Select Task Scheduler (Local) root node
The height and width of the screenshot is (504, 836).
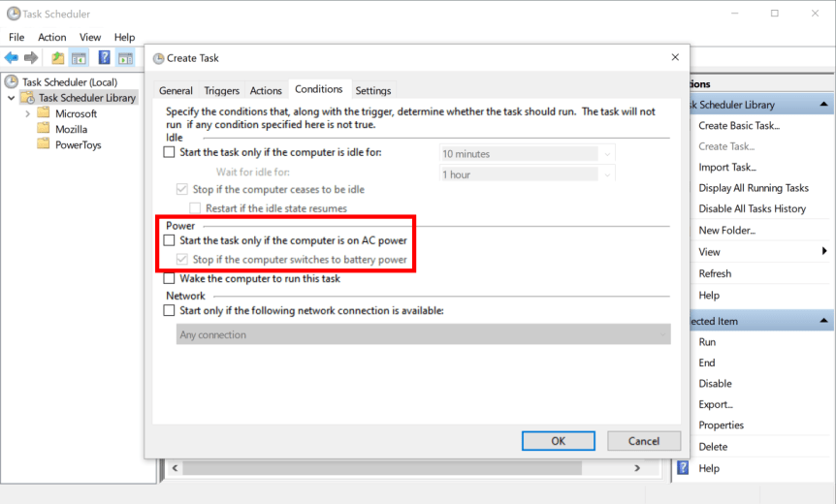click(69, 82)
